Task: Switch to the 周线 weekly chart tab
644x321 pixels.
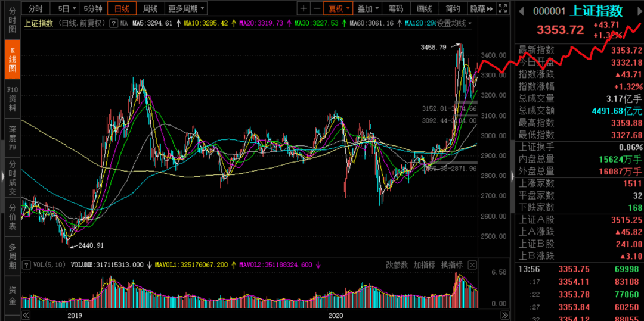Action: [x=151, y=8]
